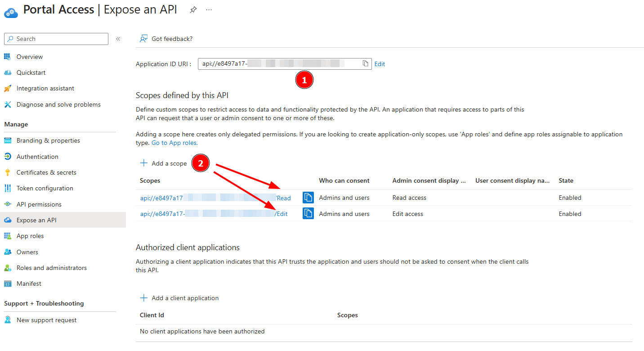Collapse the navigation sidebar with the chevron

(118, 39)
